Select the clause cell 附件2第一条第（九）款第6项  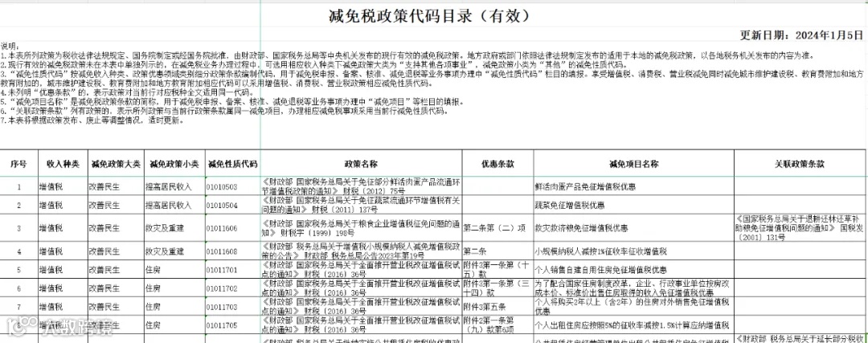pos(497,325)
